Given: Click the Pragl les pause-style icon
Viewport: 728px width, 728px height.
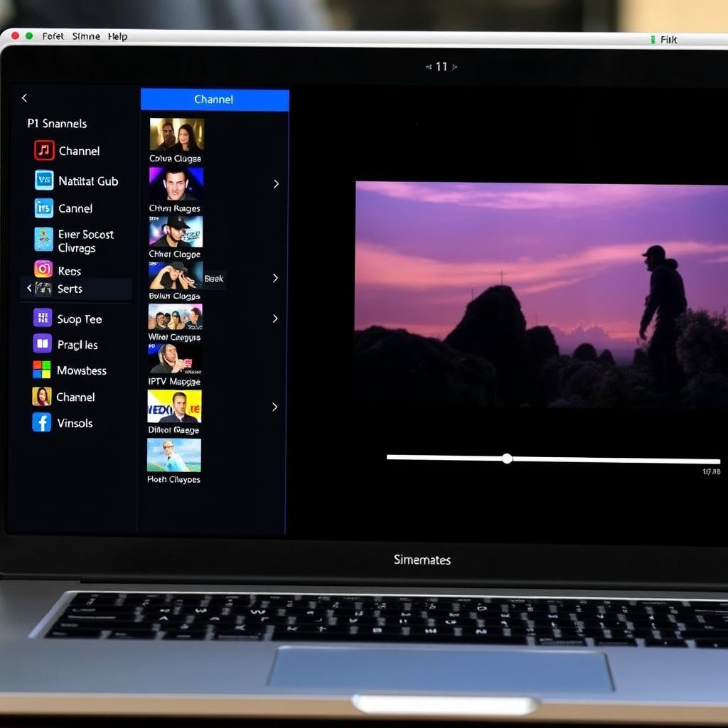Looking at the screenshot, I should point(43,345).
